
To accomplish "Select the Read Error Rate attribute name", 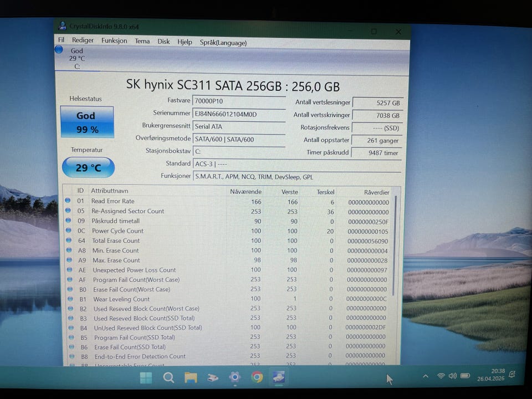I will pyautogui.click(x=112, y=201).
